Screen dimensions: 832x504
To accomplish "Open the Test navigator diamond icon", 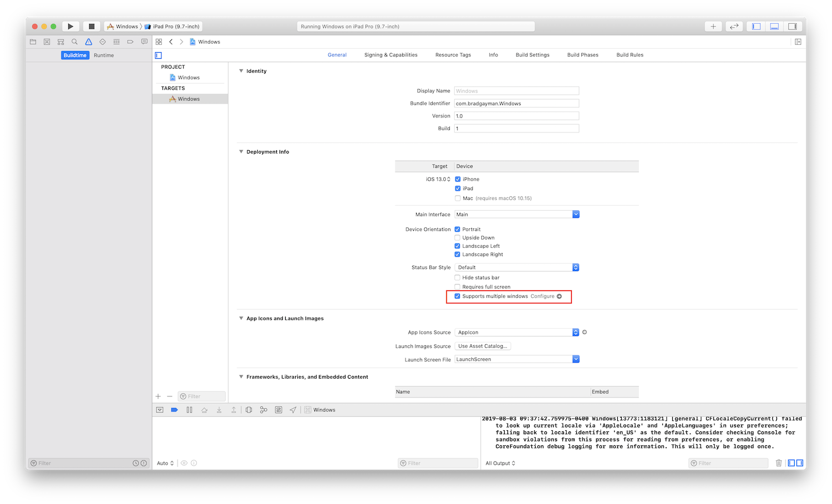I will 103,42.
